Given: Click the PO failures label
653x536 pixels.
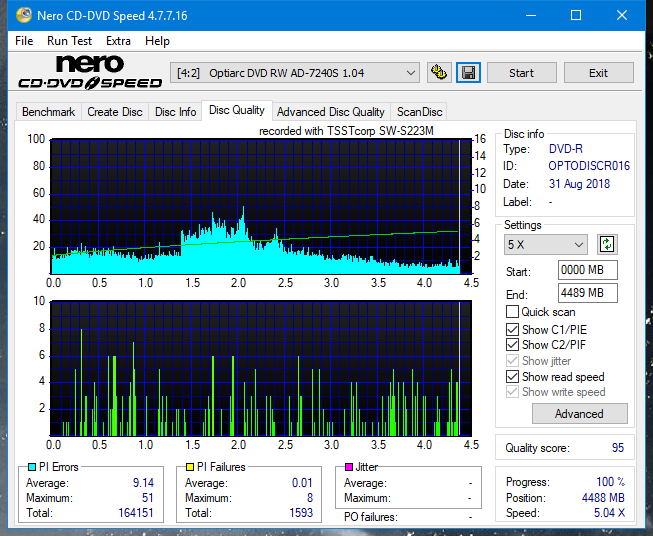Looking at the screenshot, I should click(371, 517).
